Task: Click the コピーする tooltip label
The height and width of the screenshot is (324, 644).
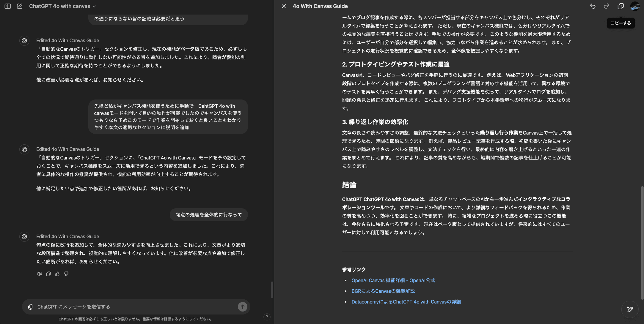Action: 621,23
